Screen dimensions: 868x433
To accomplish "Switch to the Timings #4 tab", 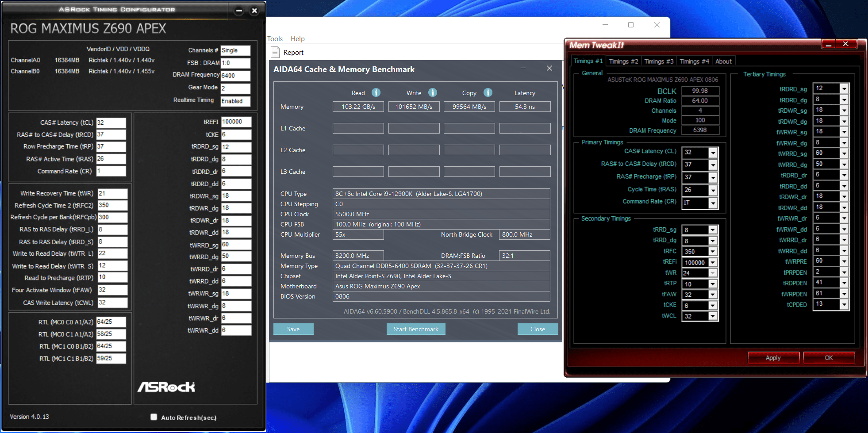I will pos(694,61).
